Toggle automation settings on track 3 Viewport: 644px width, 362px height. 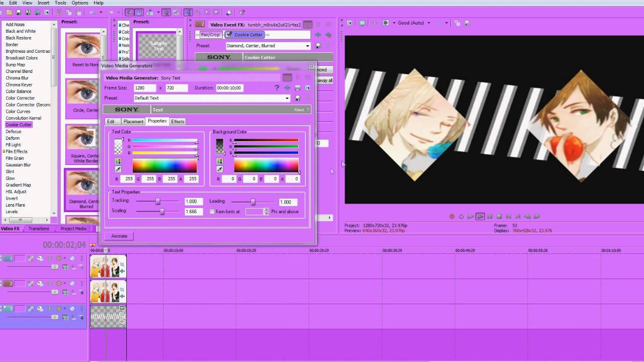pyautogui.click(x=59, y=309)
